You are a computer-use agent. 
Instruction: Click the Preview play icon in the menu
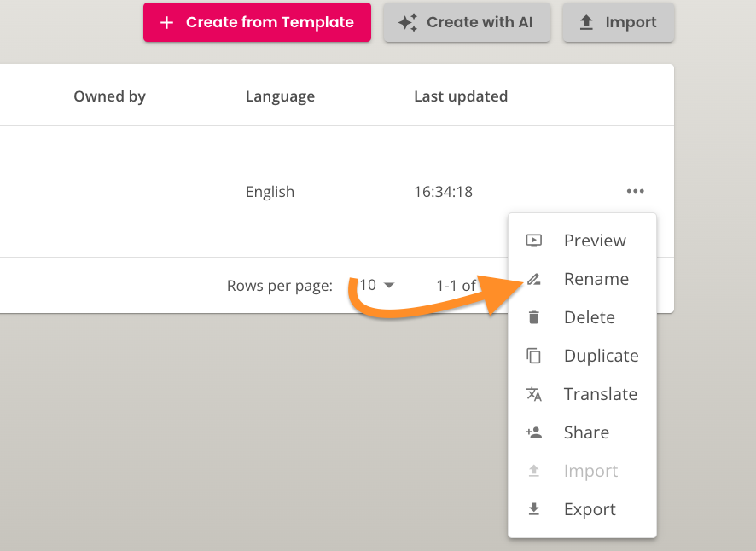click(x=535, y=241)
